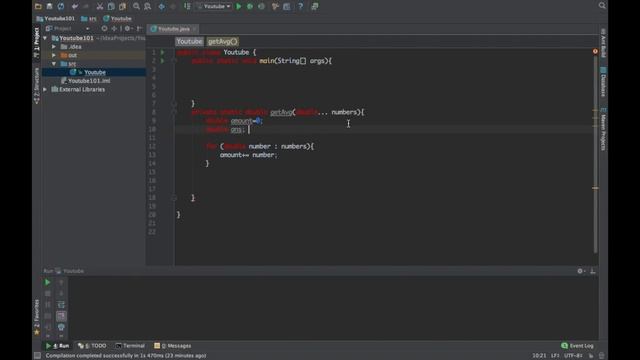Click the Synchronize toolbar icon

(x=61, y=6)
